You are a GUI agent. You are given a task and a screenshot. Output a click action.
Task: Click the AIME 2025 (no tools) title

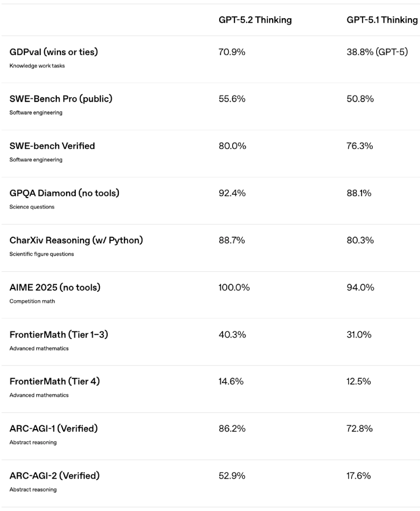55,288
